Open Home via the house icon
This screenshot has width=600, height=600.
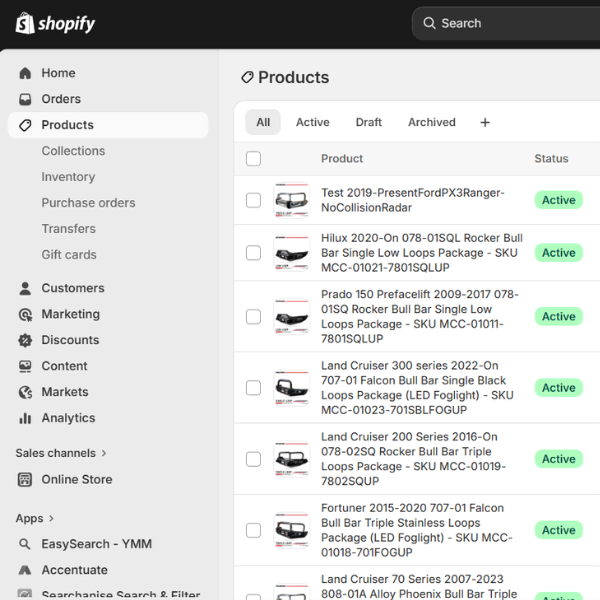point(25,73)
